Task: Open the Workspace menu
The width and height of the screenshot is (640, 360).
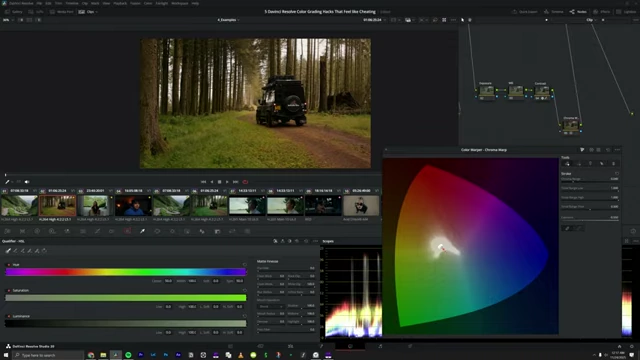Action: click(x=180, y=3)
